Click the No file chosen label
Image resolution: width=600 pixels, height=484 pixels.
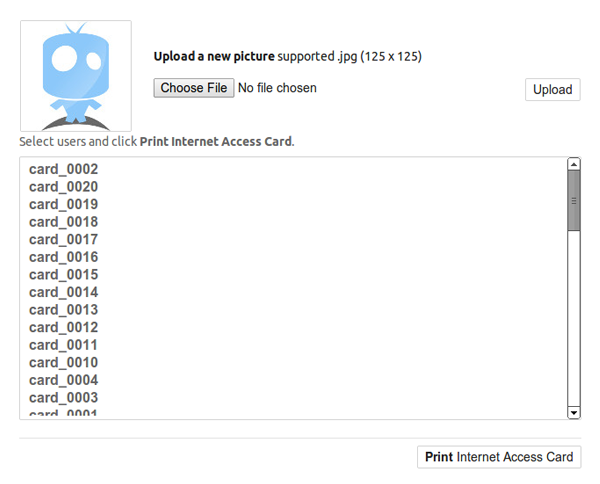277,88
